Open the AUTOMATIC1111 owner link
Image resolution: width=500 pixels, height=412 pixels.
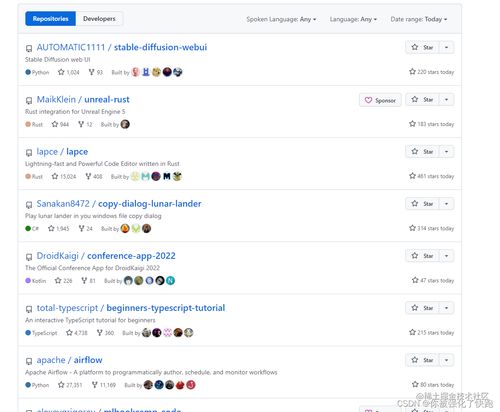(x=71, y=47)
